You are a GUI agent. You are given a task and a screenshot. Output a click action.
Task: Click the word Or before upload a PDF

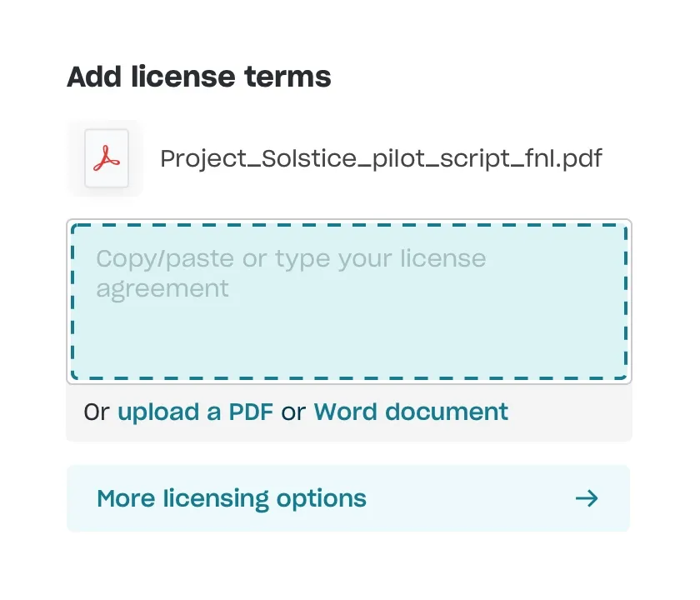[x=97, y=412]
